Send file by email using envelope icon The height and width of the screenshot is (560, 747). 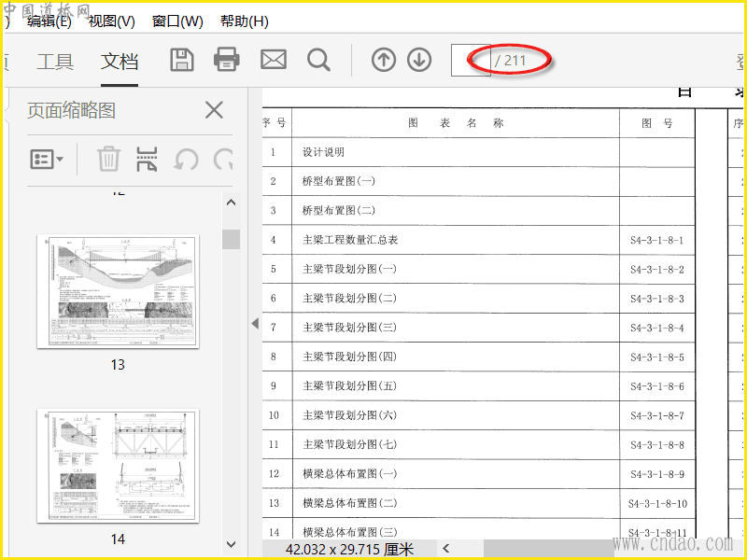pyautogui.click(x=274, y=60)
